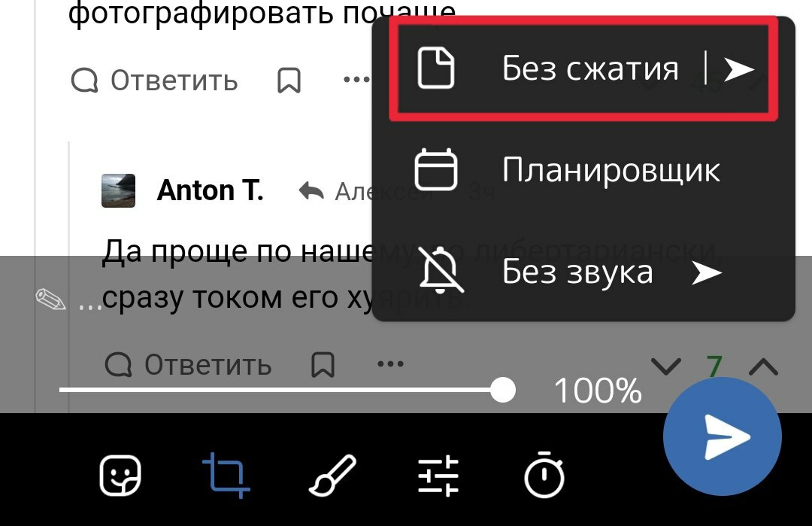Select 'Без сжатия' menu option
This screenshot has width=812, height=526.
[583, 68]
